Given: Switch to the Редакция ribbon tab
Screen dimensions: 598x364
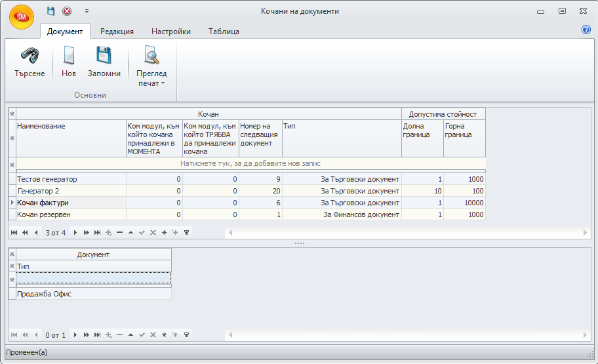Looking at the screenshot, I should point(117,31).
